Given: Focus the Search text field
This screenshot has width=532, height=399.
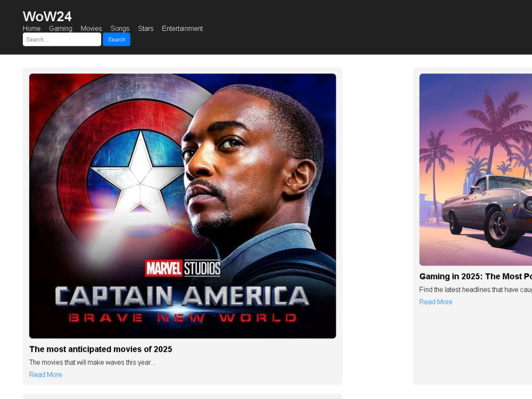Looking at the screenshot, I should (x=62, y=39).
